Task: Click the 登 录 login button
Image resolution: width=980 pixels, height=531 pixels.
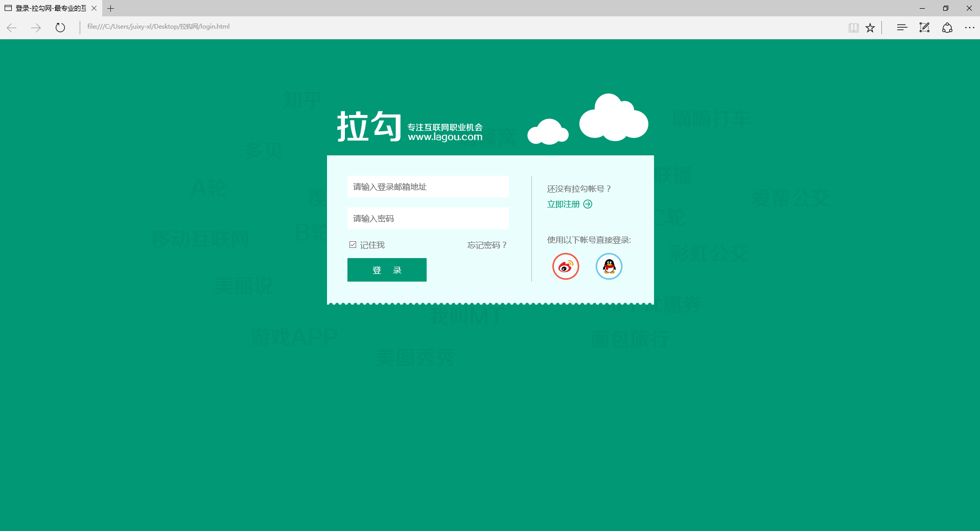Action: [387, 270]
